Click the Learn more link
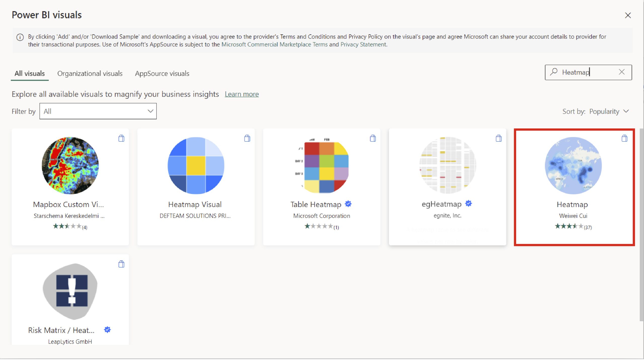This screenshot has width=644, height=362. pyautogui.click(x=242, y=94)
